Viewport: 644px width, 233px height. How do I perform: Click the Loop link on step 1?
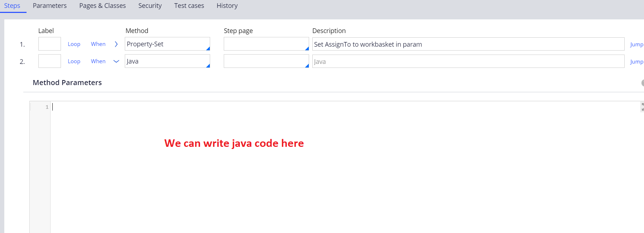74,44
